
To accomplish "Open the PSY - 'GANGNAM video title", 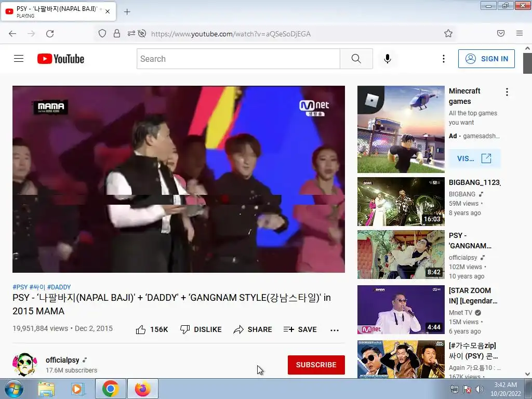I will click(470, 241).
